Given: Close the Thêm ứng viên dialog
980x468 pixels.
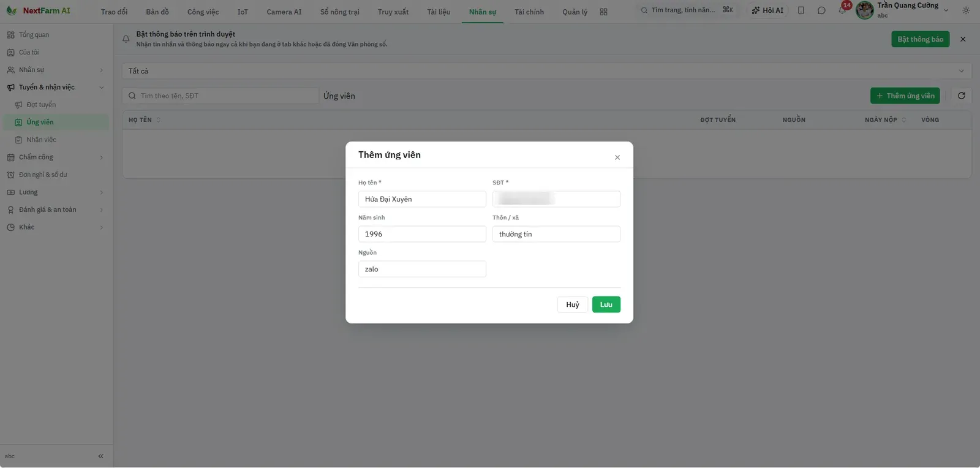Looking at the screenshot, I should click(617, 157).
